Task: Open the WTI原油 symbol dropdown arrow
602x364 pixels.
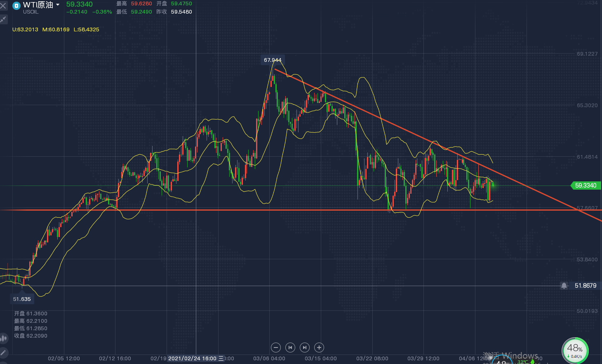Action: 58,5
